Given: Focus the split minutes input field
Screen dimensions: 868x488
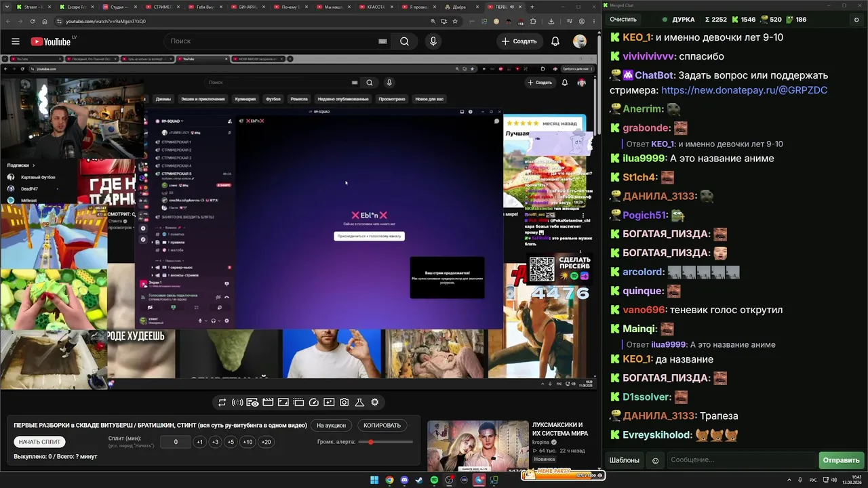Looking at the screenshot, I should coord(176,442).
